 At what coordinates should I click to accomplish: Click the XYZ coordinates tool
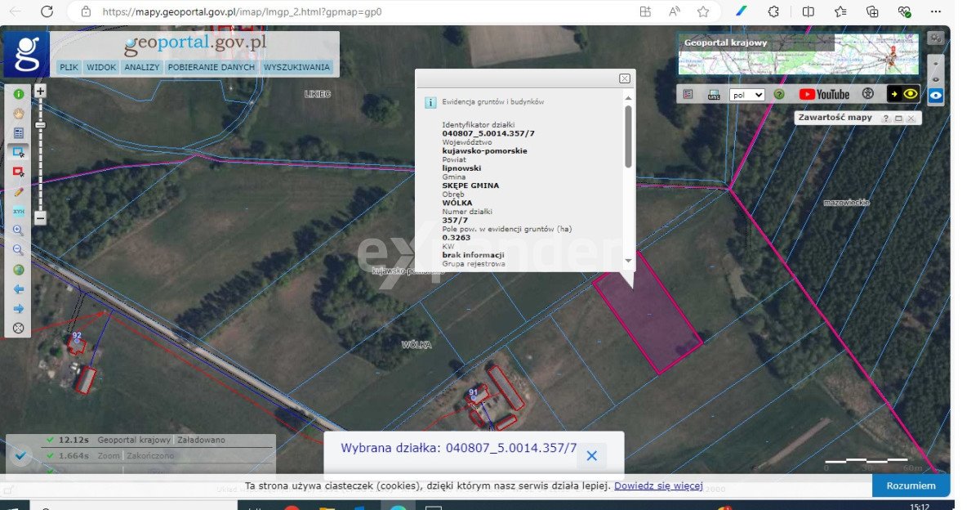pos(18,212)
